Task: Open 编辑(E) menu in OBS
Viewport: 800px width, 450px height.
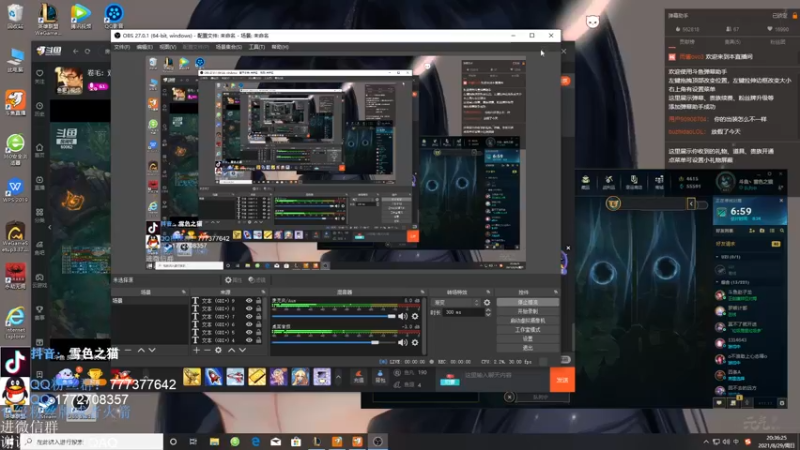Action: 144,47
